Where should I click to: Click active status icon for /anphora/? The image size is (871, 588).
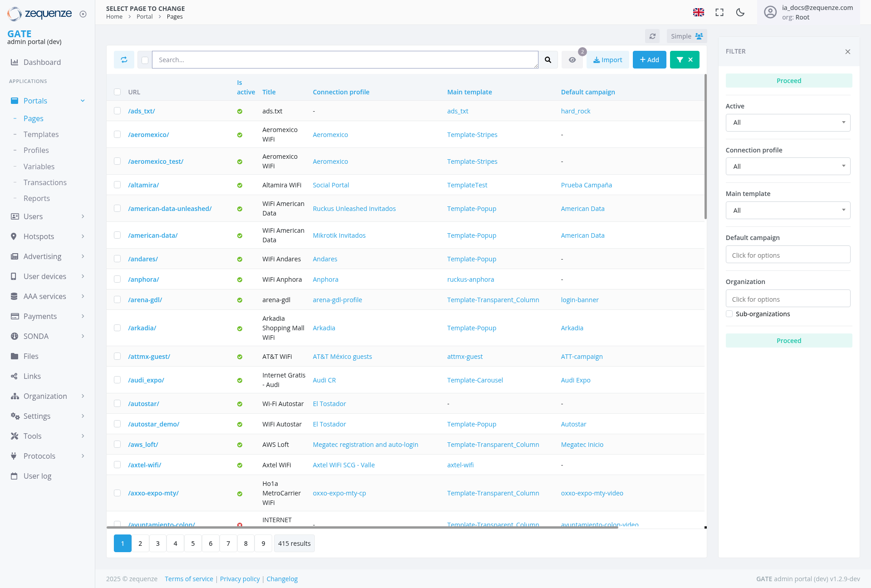[240, 279]
